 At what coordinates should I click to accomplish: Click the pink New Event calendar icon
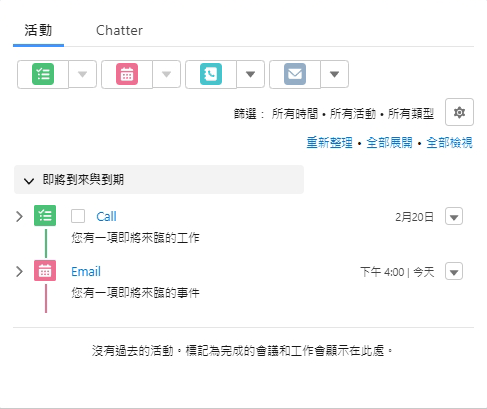click(x=127, y=74)
